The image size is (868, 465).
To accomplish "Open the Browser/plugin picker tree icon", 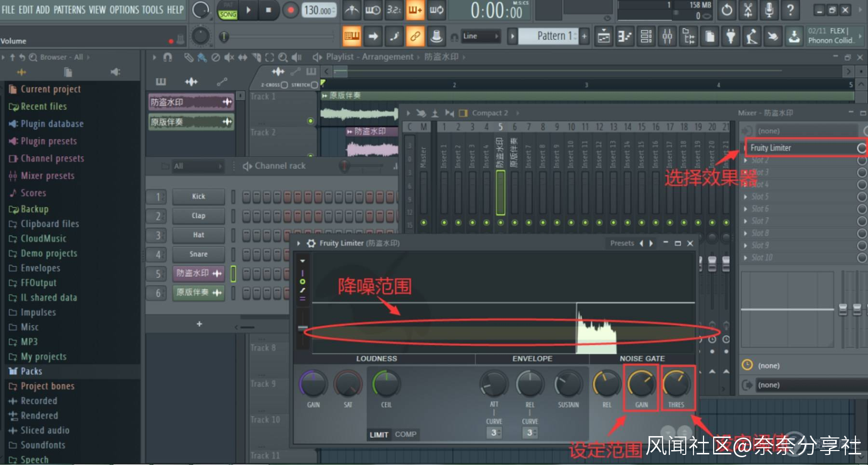I will (x=688, y=36).
